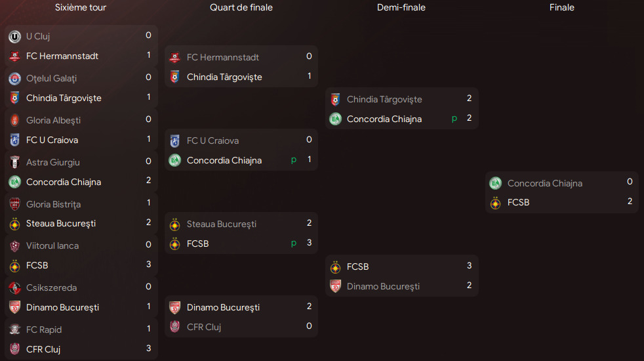The height and width of the screenshot is (361, 644).
Task: Click Concordia Chiajna's crest in the Finale
Action: (x=496, y=184)
